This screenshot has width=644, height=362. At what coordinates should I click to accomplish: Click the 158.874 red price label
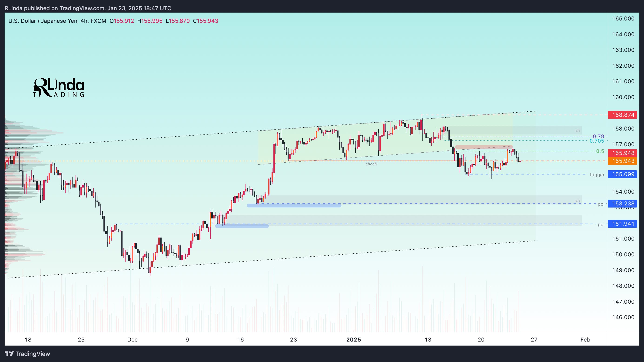[623, 115]
